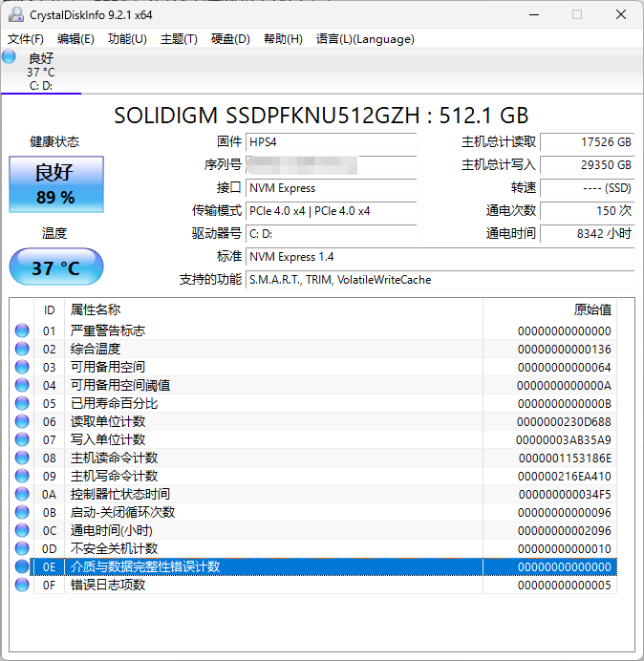
Task: Click the blurred 序列号 serial number field
Action: (x=331, y=165)
